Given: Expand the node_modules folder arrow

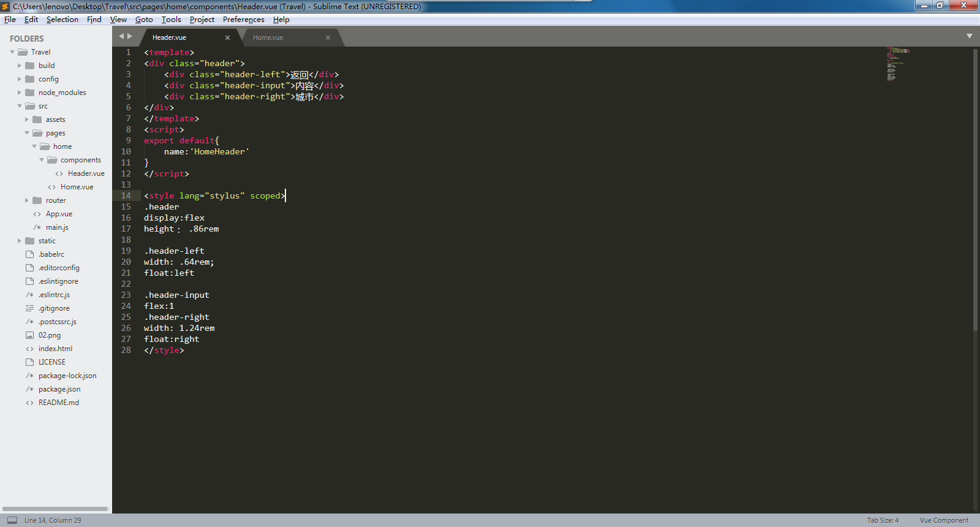Looking at the screenshot, I should coord(20,93).
